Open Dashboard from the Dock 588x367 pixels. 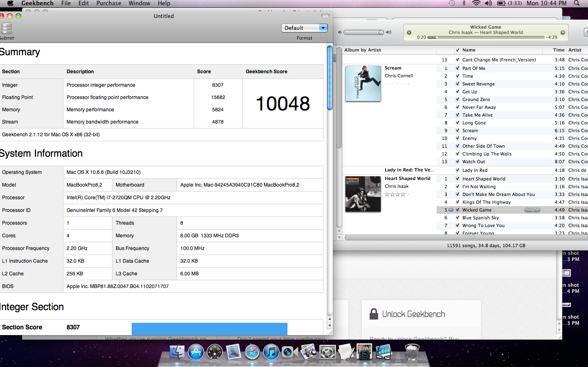point(215,351)
